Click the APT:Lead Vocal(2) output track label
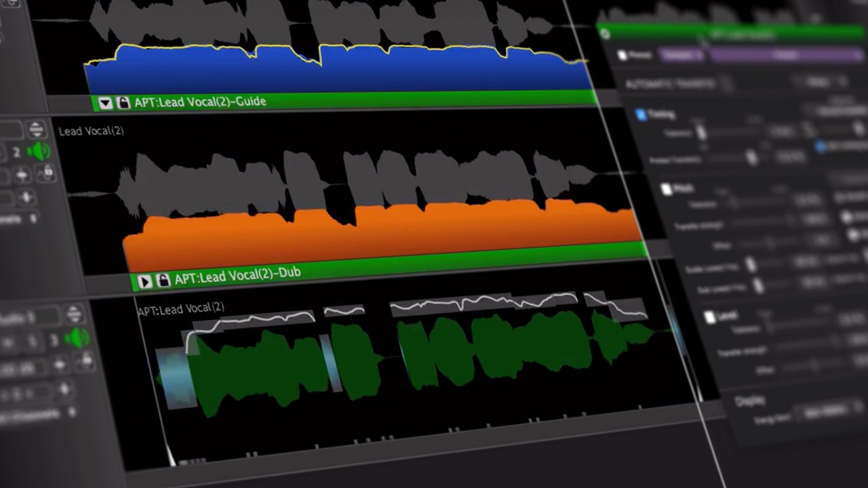868x488 pixels. tap(181, 309)
